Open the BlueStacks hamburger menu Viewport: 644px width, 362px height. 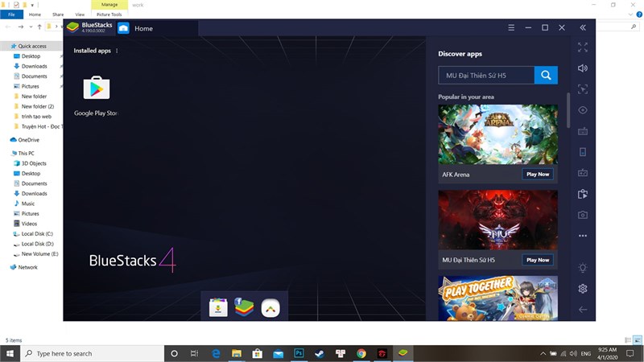(511, 27)
